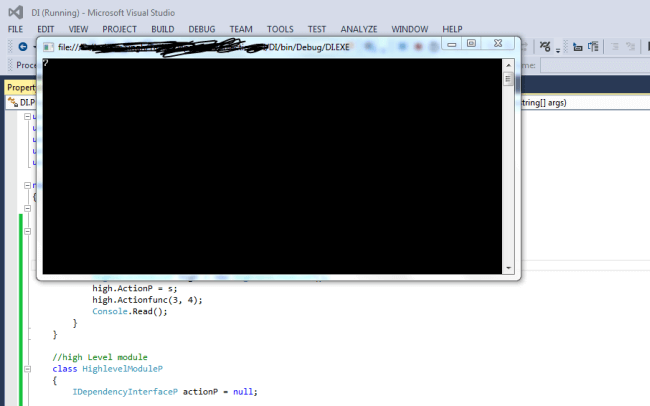Collapse the HighlevelModuleP class outlining block
The height and width of the screenshot is (406, 650).
(27, 369)
